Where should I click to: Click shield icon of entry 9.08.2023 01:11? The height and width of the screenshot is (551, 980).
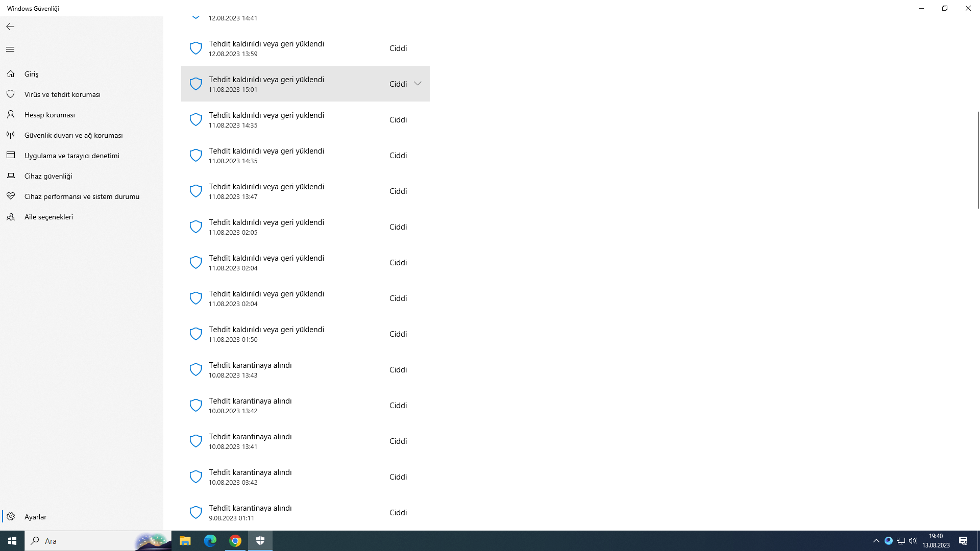(196, 512)
